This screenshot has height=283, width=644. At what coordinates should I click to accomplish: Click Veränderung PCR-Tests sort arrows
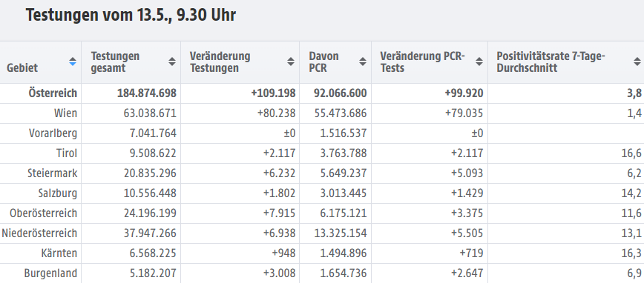[479, 61]
